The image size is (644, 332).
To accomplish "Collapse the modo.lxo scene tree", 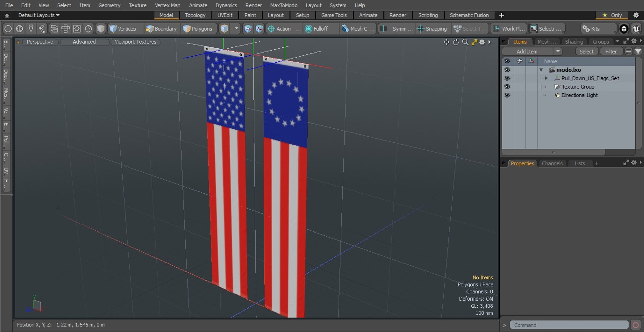I will pos(541,70).
